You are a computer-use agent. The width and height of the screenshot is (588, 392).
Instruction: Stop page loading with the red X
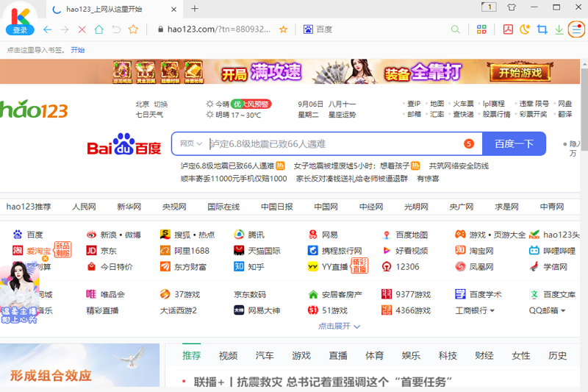(82, 29)
